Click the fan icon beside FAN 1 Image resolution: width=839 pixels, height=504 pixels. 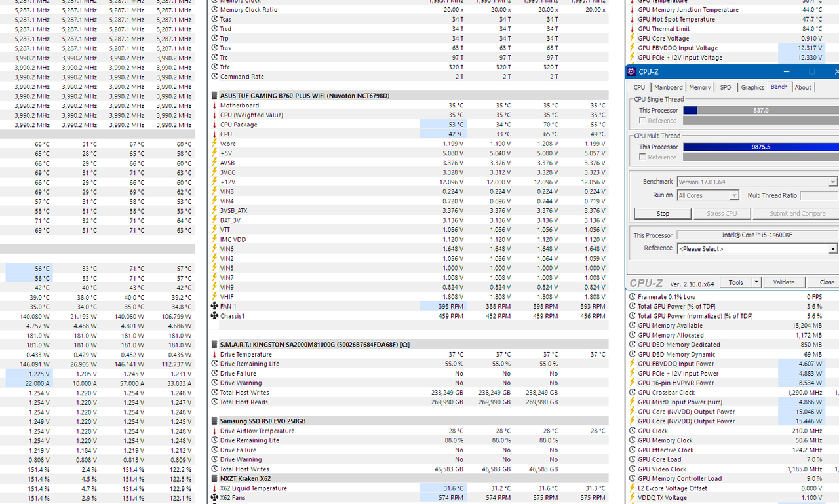coord(214,306)
